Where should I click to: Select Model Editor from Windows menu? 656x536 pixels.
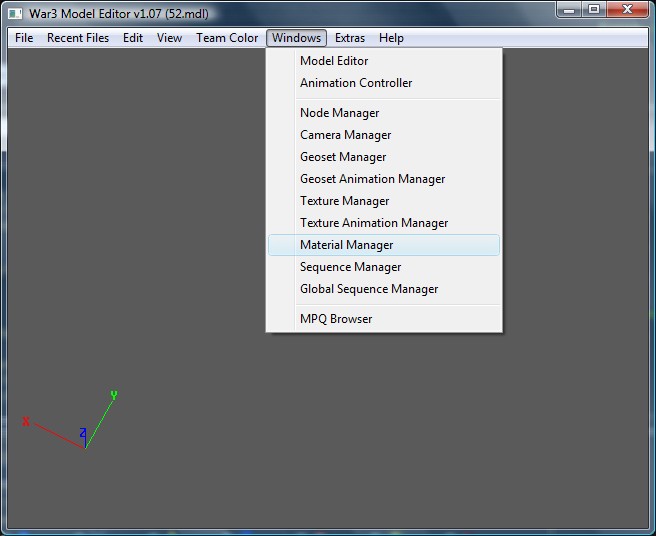tap(384, 61)
